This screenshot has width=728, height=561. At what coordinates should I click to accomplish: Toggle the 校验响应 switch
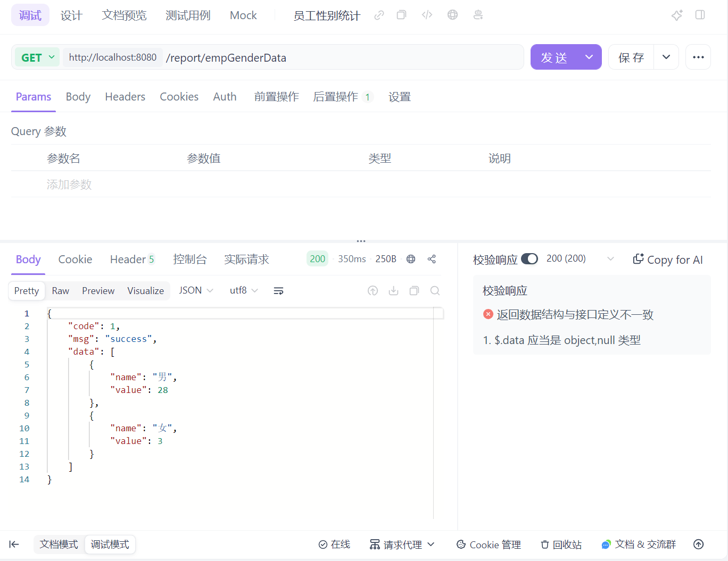point(530,258)
